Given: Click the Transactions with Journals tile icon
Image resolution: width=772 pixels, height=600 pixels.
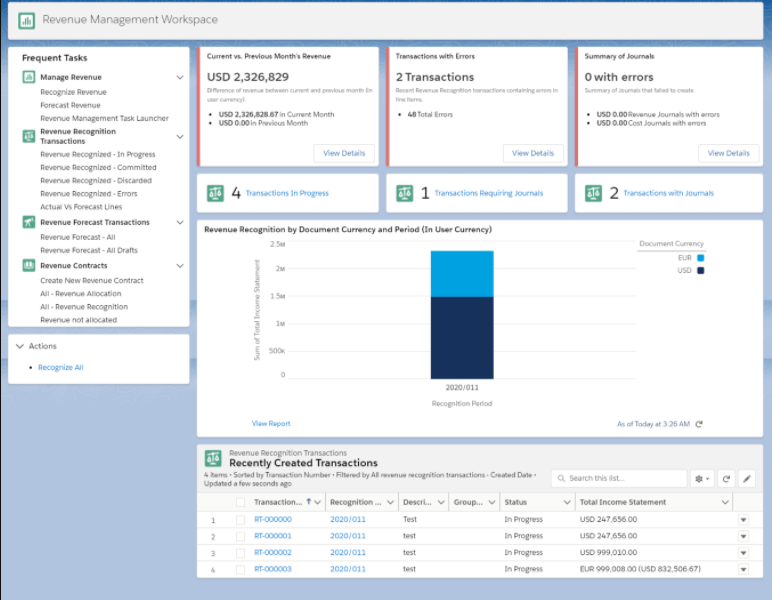Looking at the screenshot, I should [593, 193].
